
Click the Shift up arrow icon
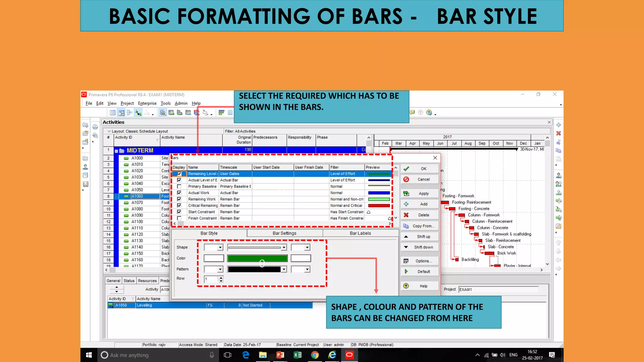pyautogui.click(x=406, y=237)
